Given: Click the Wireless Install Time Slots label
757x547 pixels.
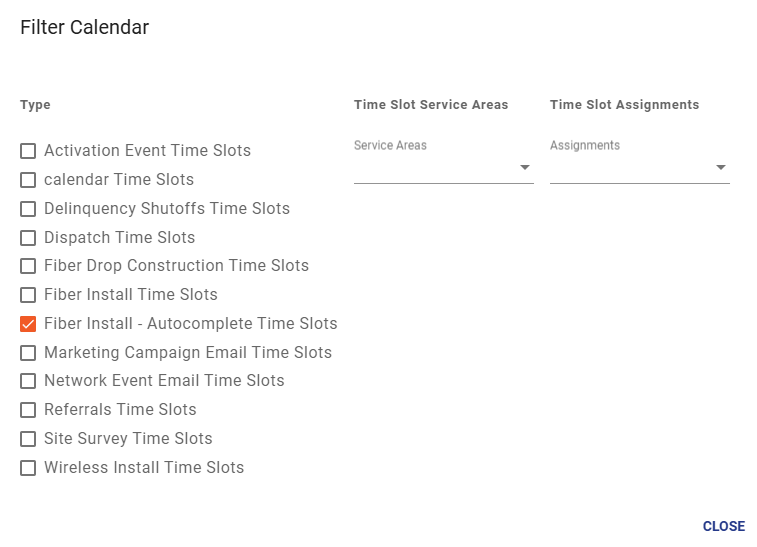Looking at the screenshot, I should pyautogui.click(x=144, y=467).
